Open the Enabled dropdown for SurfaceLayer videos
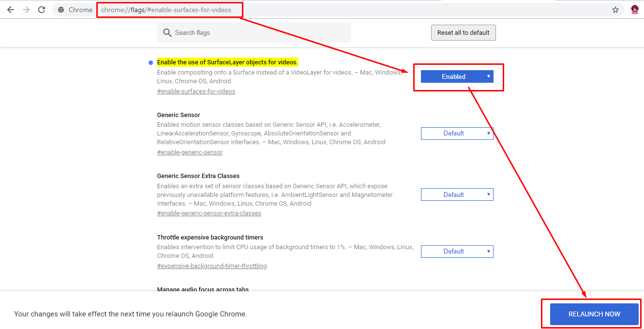 [457, 76]
